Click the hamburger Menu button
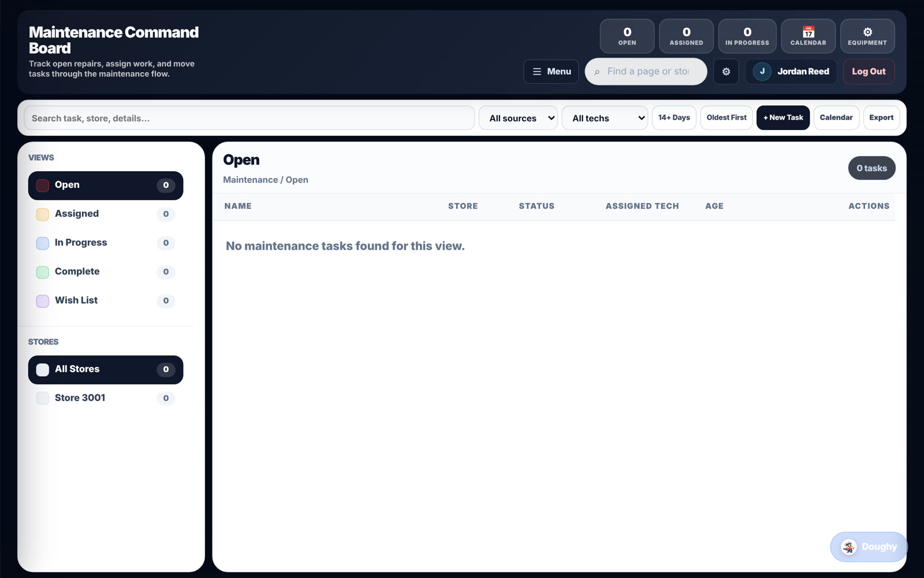The image size is (924, 578). [551, 72]
